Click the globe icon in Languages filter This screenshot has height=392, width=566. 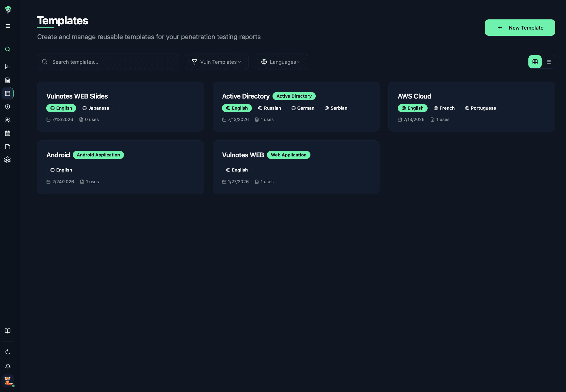[x=264, y=62]
